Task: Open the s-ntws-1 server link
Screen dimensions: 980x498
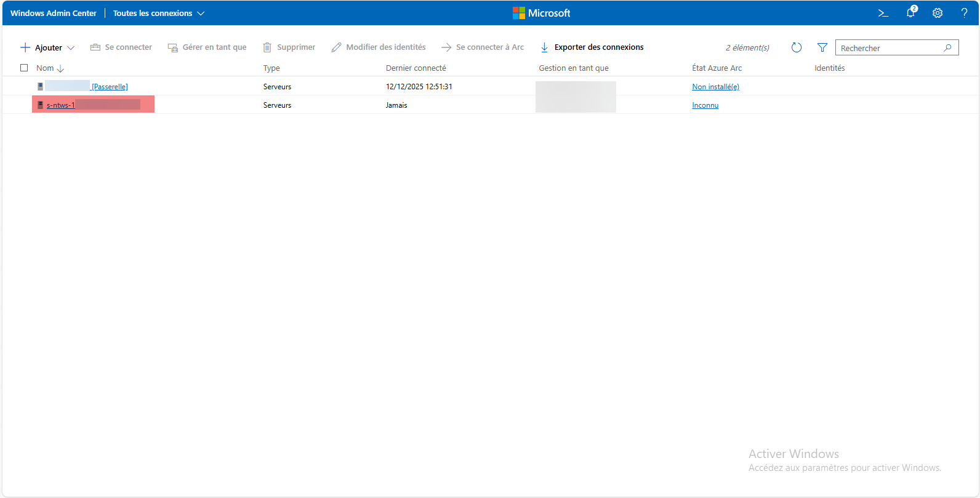Action: 61,105
